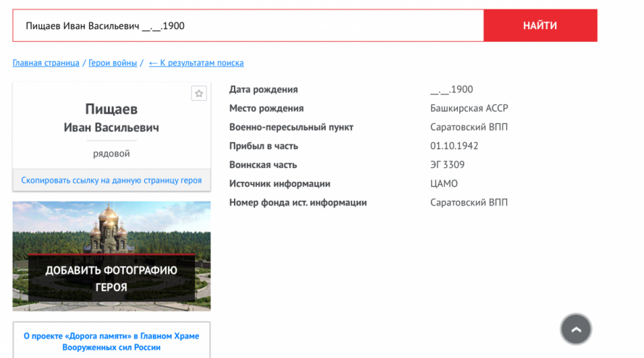The width and height of the screenshot is (644, 358).
Task: Click the Башкирская АССР birthplace value
Action: [x=469, y=109]
